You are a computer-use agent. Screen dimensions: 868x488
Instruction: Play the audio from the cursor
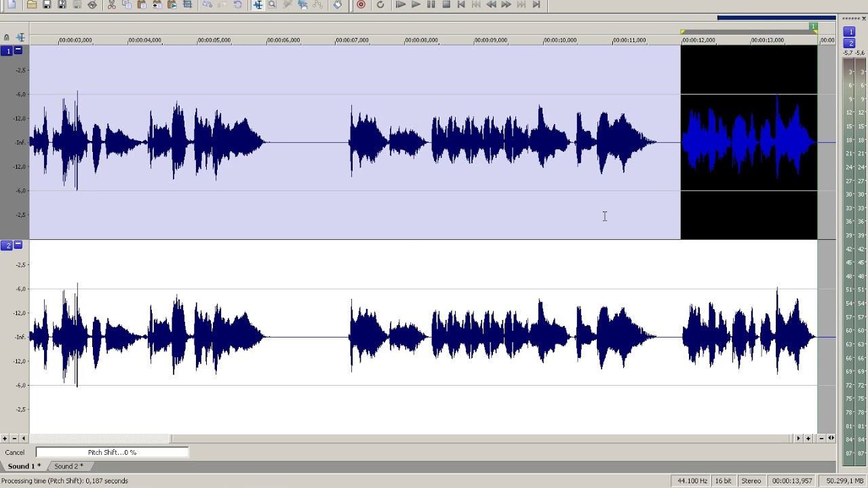pyautogui.click(x=416, y=4)
